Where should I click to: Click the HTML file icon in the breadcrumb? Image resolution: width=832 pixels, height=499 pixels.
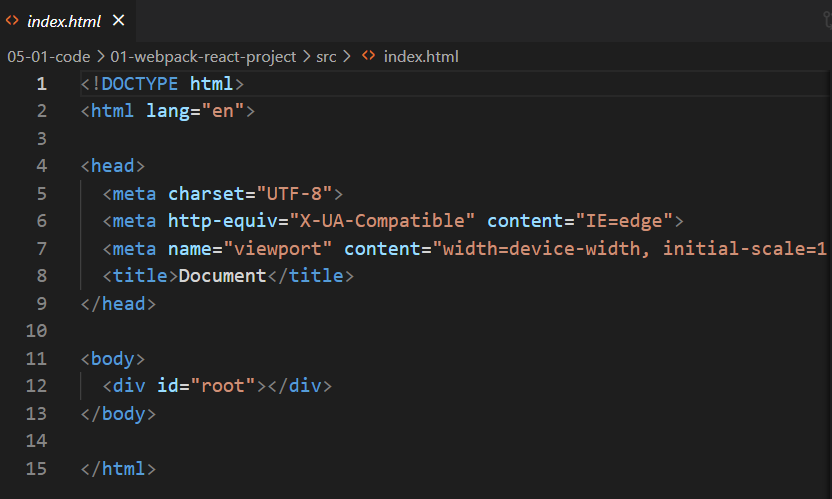tap(368, 57)
